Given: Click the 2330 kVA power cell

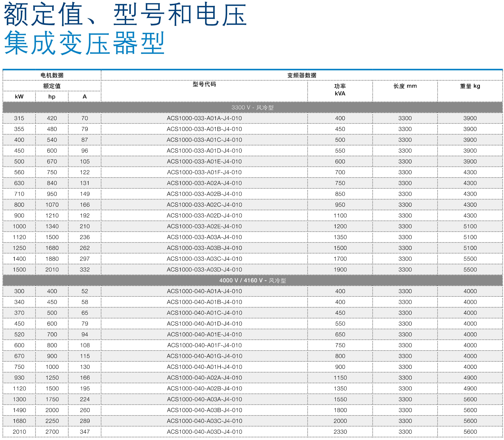Looking at the screenshot, I should click(340, 432).
